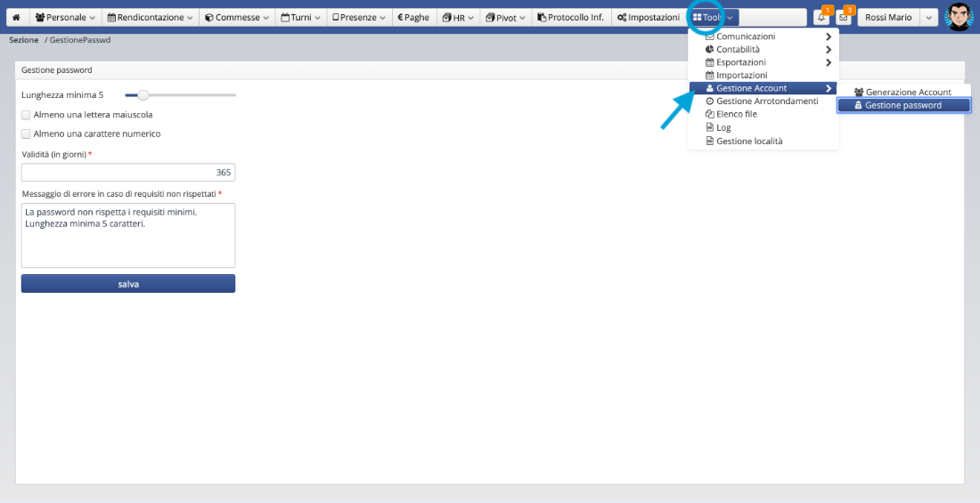
Task: Select Generazione Account submenu entry
Action: pyautogui.click(x=908, y=92)
